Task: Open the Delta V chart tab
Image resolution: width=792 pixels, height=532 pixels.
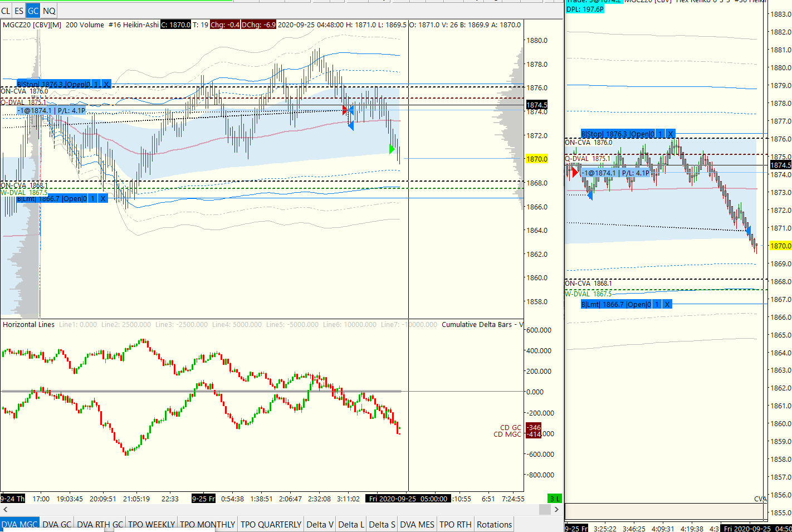Action: tap(320, 524)
